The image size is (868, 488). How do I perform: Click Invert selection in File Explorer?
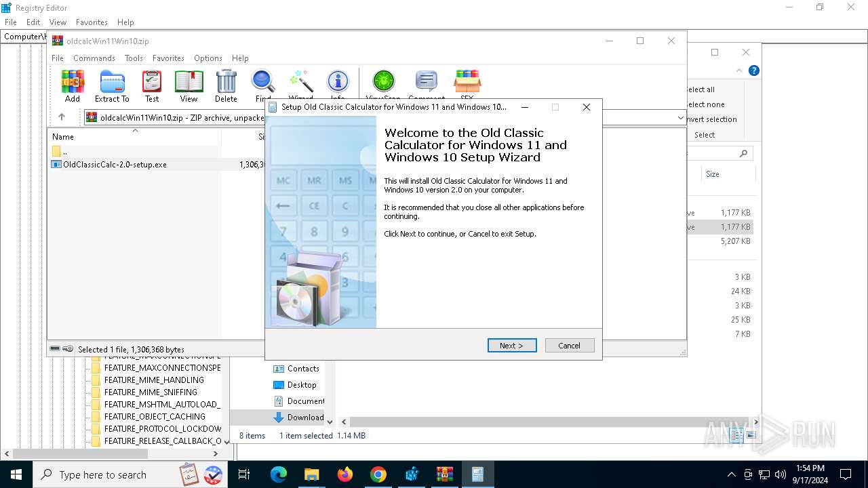pos(711,119)
